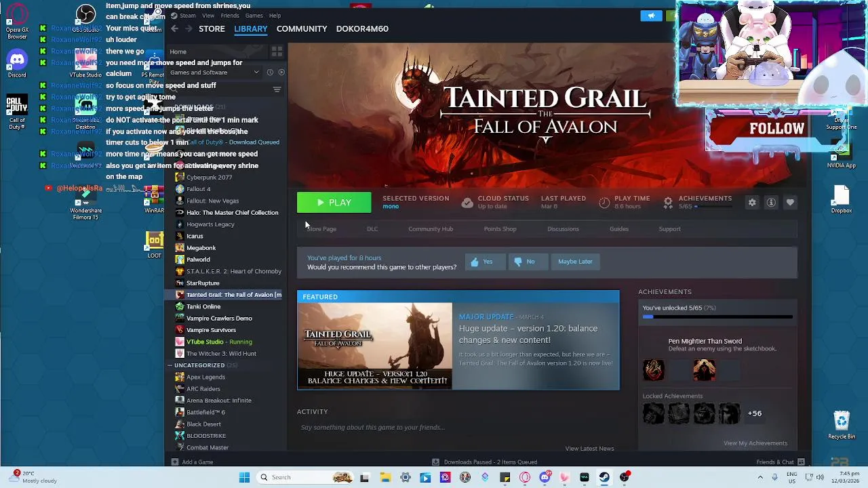Collapse the Uncategorized games section

pyautogui.click(x=170, y=365)
